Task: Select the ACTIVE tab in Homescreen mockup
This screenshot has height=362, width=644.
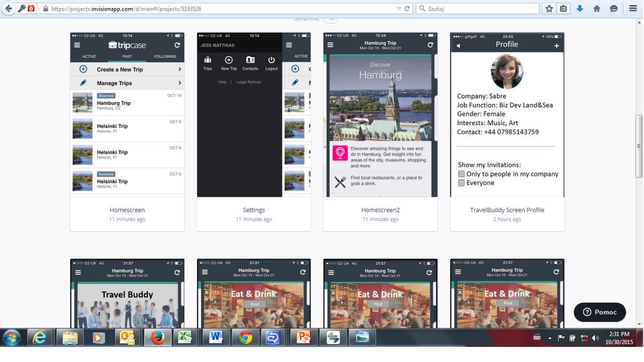Action: [89, 56]
